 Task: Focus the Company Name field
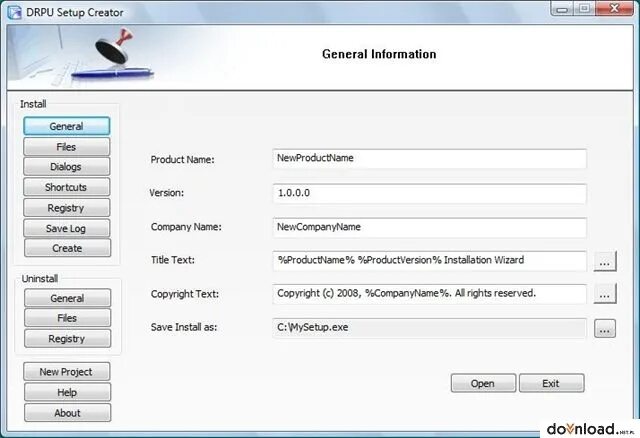[429, 227]
